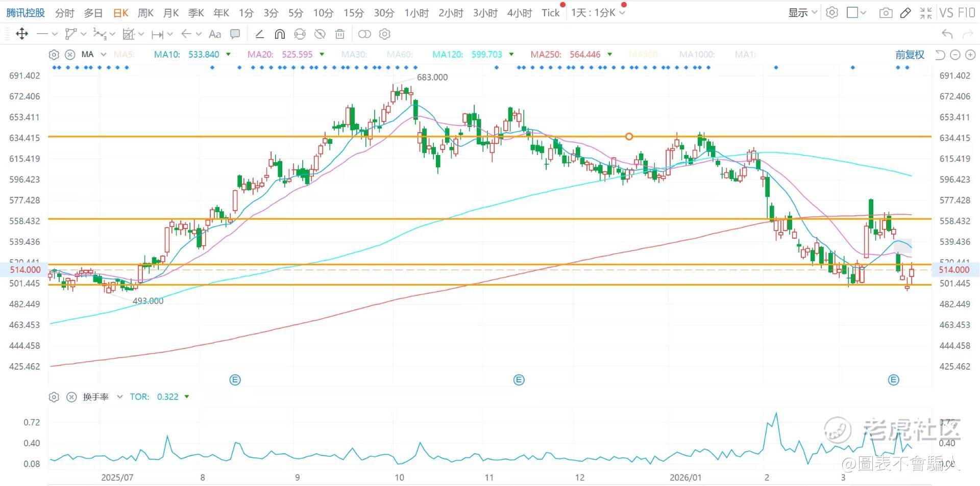The image size is (980, 486).
Task: Select the range measurement tool
Action: click(x=157, y=34)
